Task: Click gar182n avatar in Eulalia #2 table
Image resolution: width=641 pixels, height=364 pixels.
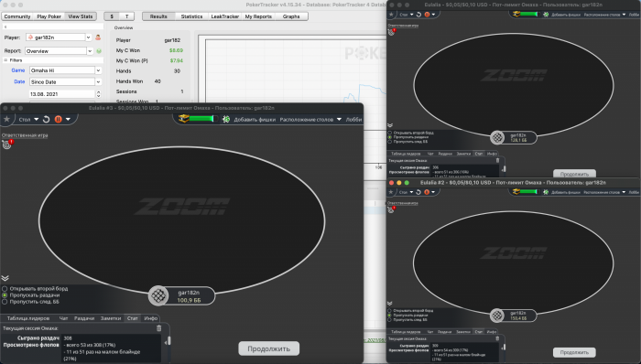Action: click(x=497, y=316)
